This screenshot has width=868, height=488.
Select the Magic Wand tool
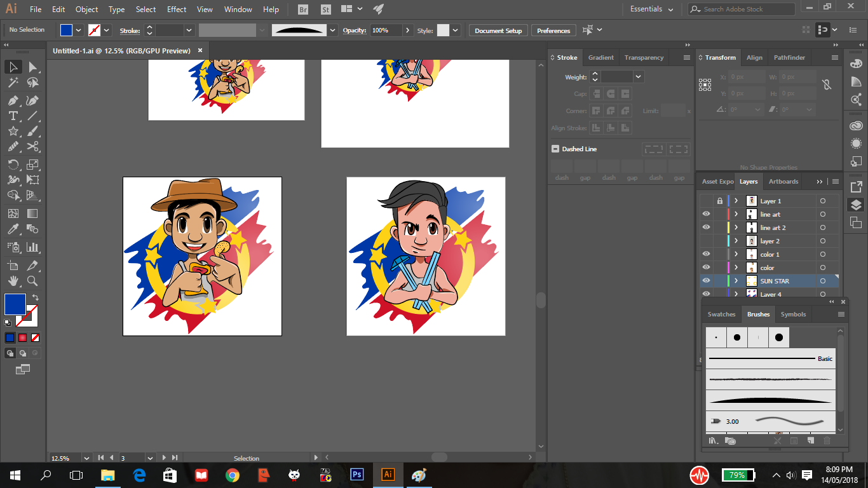[13, 83]
